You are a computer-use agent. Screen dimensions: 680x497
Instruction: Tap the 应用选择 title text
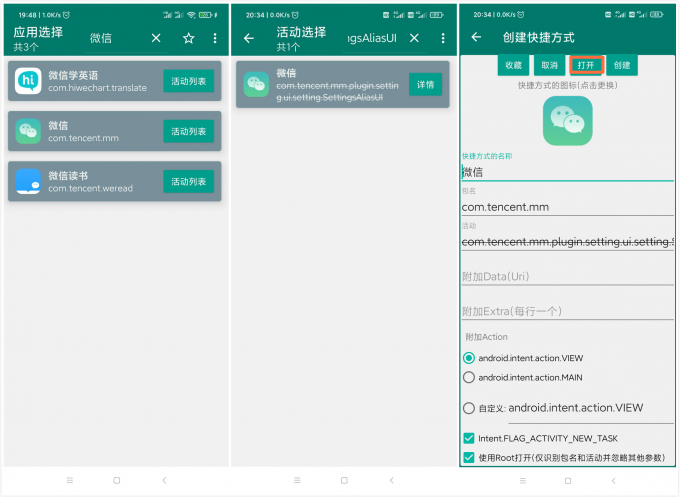click(x=38, y=32)
